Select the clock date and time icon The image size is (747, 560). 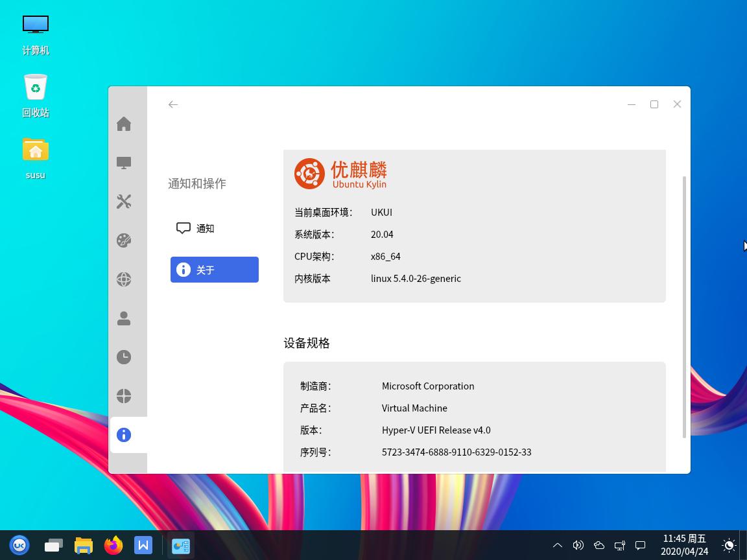pyautogui.click(x=124, y=357)
